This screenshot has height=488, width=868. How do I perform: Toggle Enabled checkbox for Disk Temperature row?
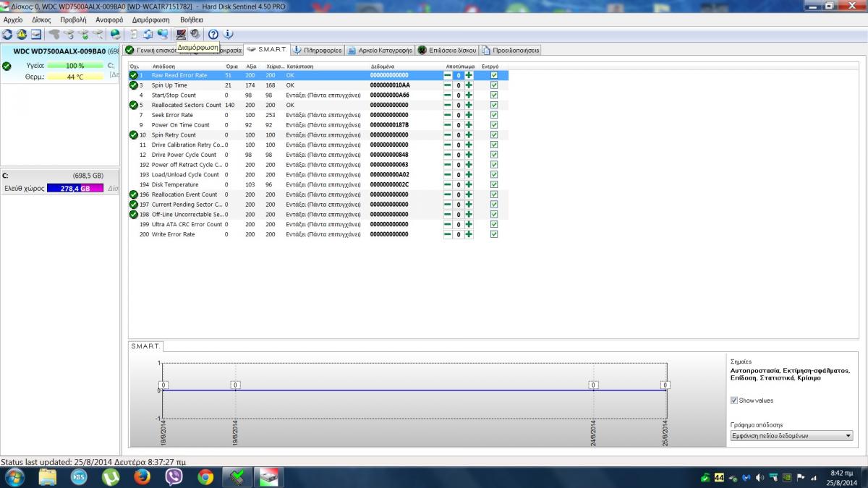pos(494,184)
